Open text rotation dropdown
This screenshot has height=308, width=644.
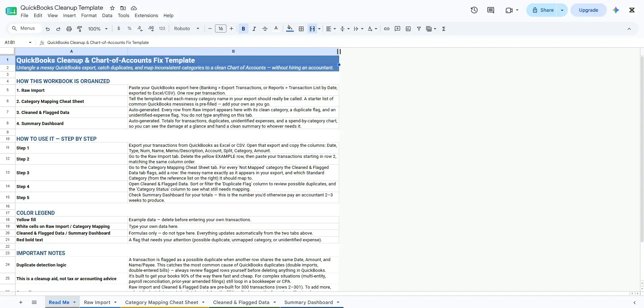372,29
